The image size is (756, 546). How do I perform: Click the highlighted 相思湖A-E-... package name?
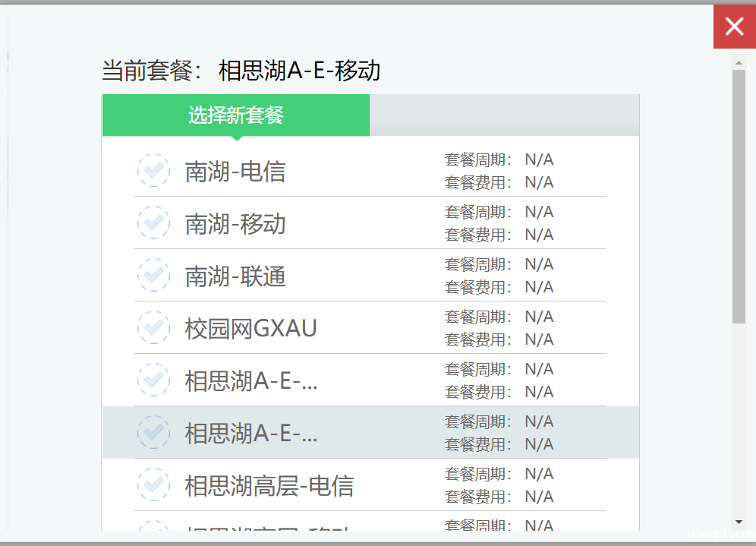pyautogui.click(x=251, y=434)
